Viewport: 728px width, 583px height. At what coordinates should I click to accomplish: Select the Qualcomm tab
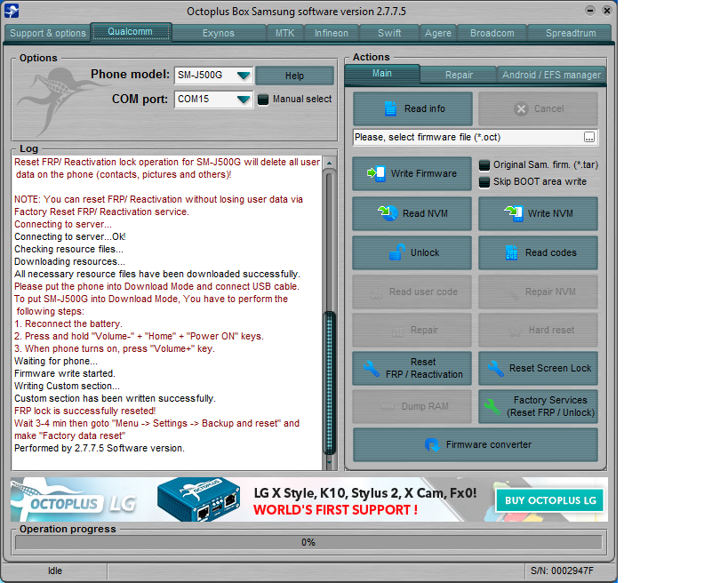[131, 32]
